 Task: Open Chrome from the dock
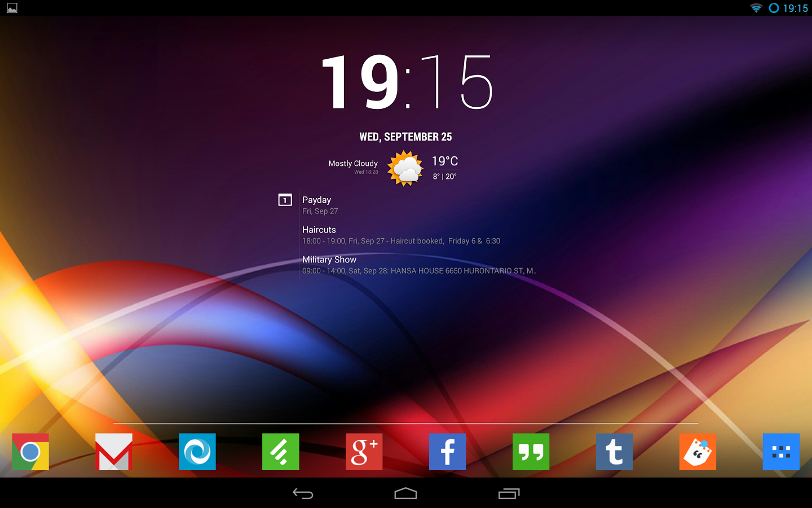pyautogui.click(x=30, y=452)
